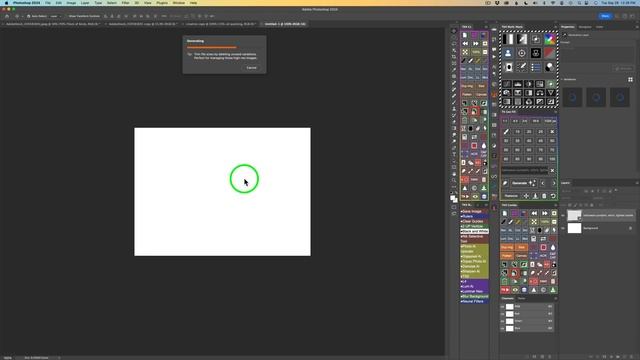Viewport: 640px width, 360px height.
Task: Open the File menu
Action: (48, 3)
